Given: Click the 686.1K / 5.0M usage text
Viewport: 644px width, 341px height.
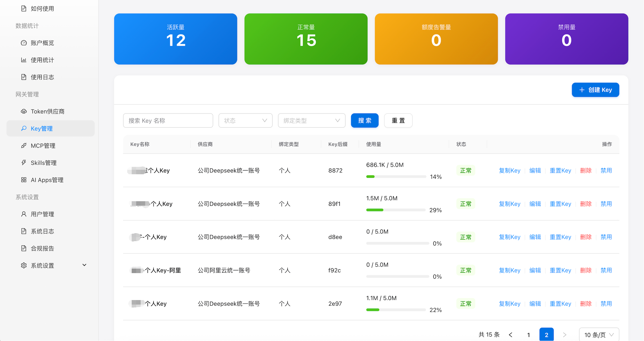Looking at the screenshot, I should (x=385, y=165).
